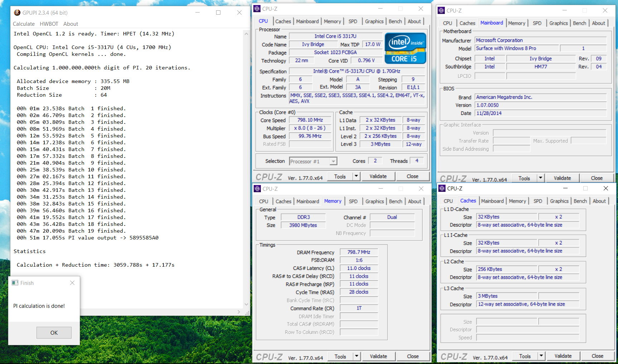
Task: Click Tools button in the CPU tab window
Action: (340, 176)
